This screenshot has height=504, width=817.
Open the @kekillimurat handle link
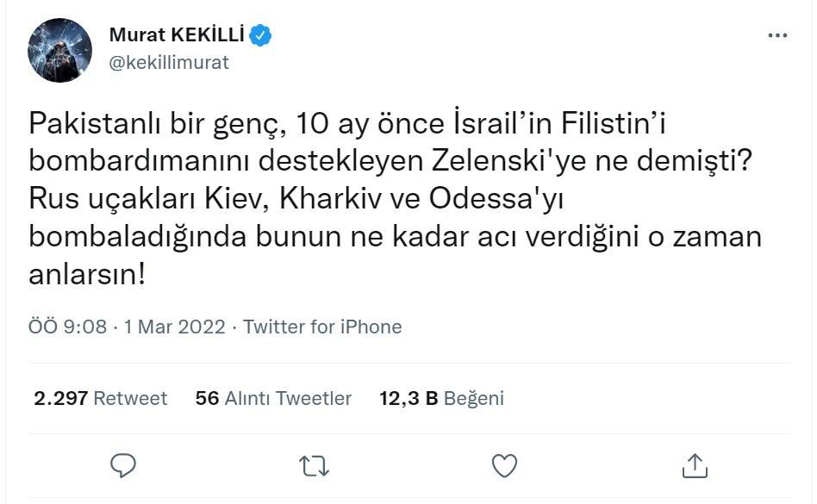pyautogui.click(x=169, y=63)
